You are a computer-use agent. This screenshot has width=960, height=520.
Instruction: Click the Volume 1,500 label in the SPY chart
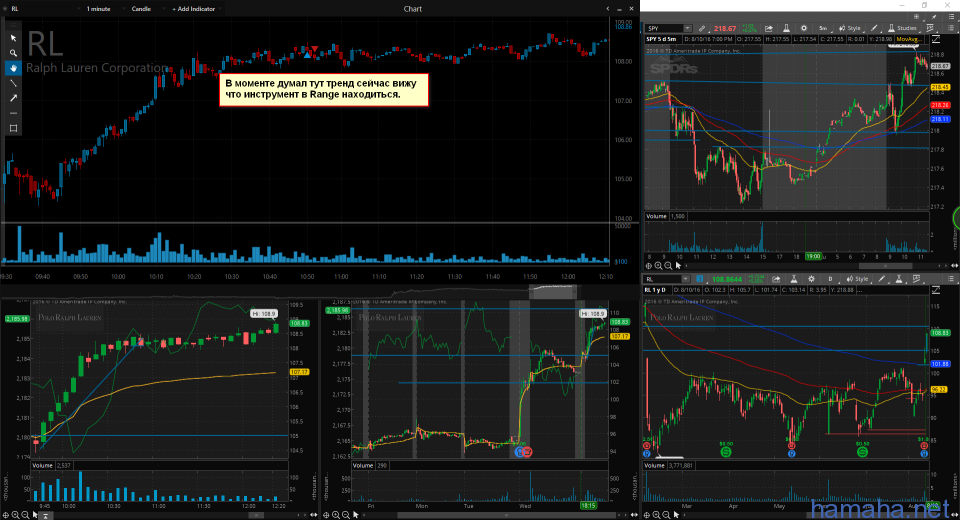pos(666,216)
